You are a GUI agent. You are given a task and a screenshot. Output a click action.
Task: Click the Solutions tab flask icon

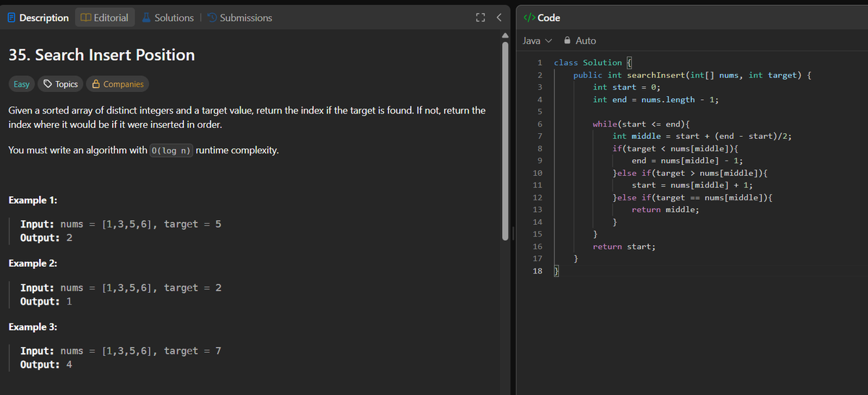tap(146, 17)
